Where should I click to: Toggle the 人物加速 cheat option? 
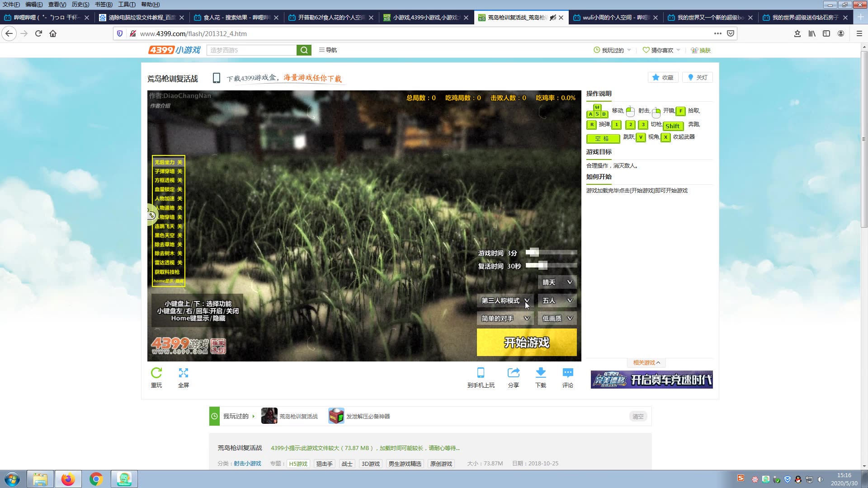(x=168, y=198)
